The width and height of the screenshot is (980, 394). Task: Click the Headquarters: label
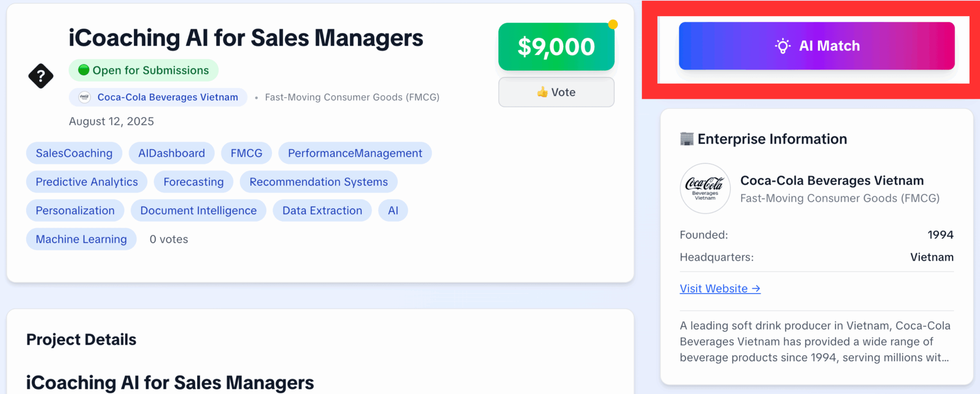[x=717, y=257]
